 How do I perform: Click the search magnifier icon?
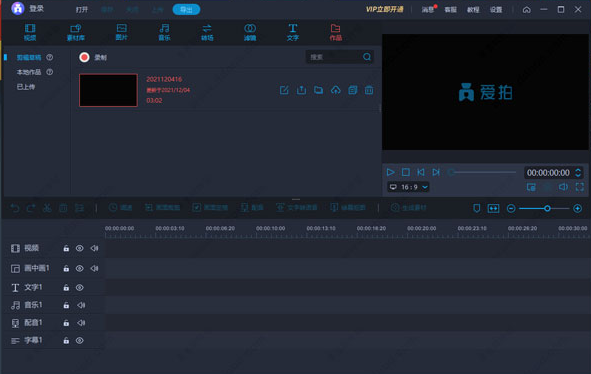click(x=367, y=57)
